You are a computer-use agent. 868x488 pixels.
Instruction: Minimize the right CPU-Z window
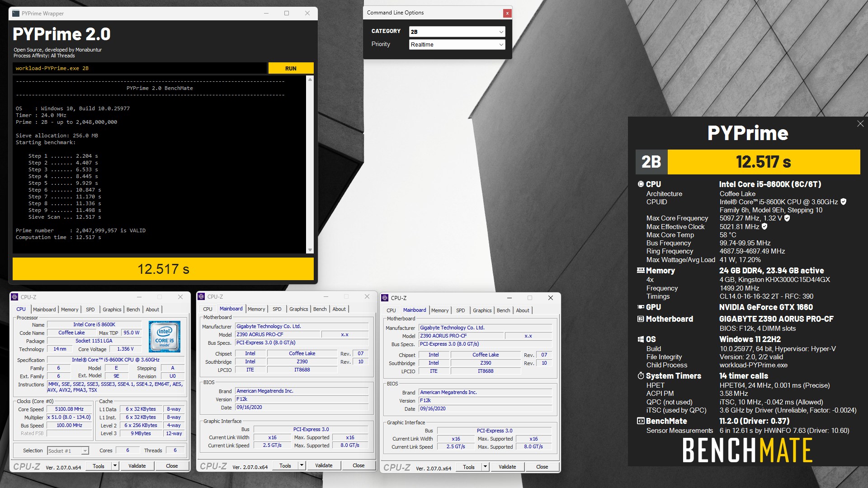pos(509,298)
